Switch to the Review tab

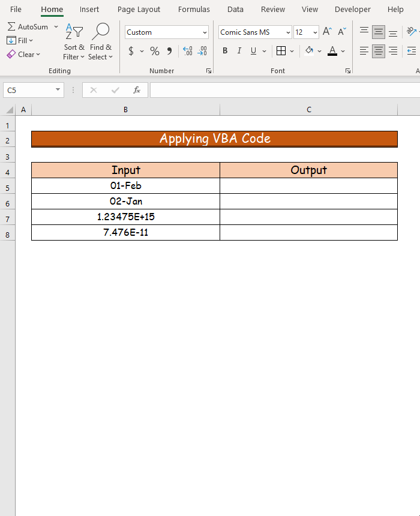(273, 9)
